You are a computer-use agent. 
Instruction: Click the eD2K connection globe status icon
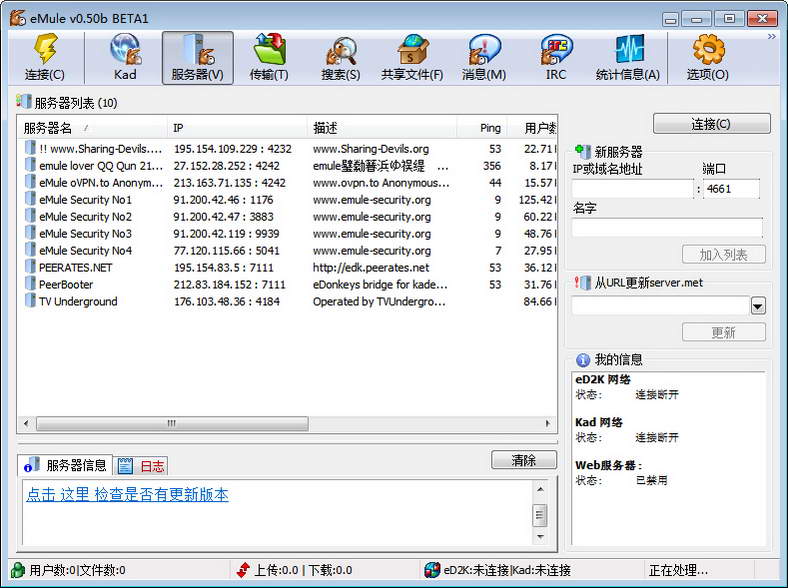coord(432,570)
